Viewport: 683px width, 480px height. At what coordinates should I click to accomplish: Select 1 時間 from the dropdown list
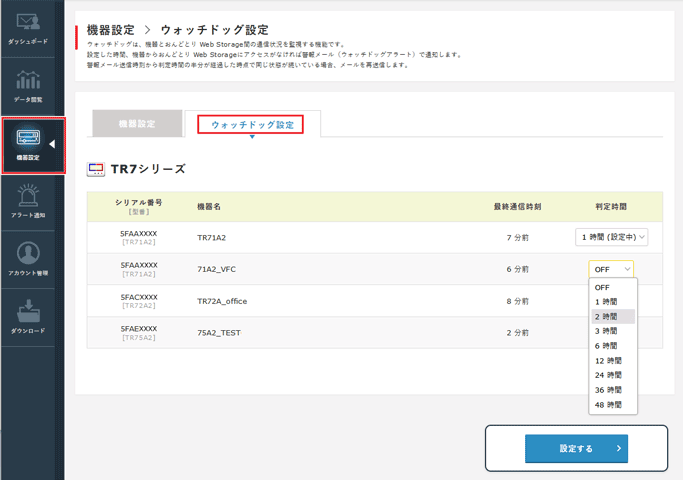(x=606, y=302)
